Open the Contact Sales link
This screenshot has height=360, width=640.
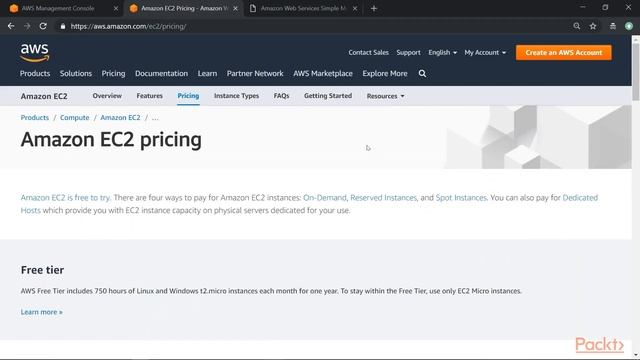368,53
